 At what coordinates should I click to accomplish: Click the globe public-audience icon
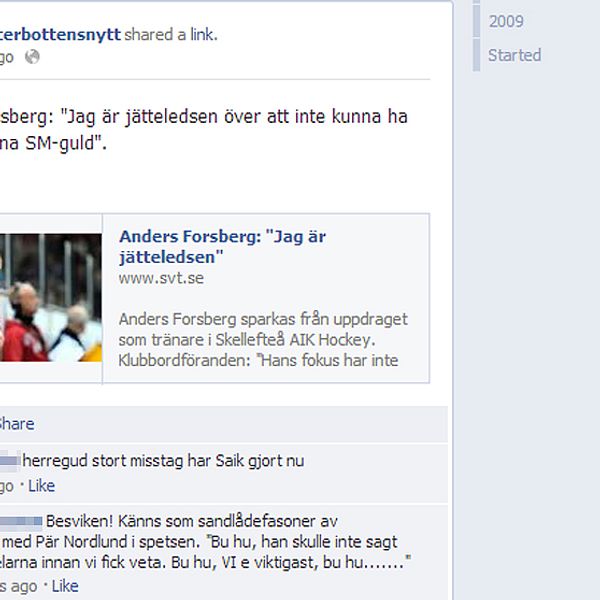pyautogui.click(x=32, y=57)
